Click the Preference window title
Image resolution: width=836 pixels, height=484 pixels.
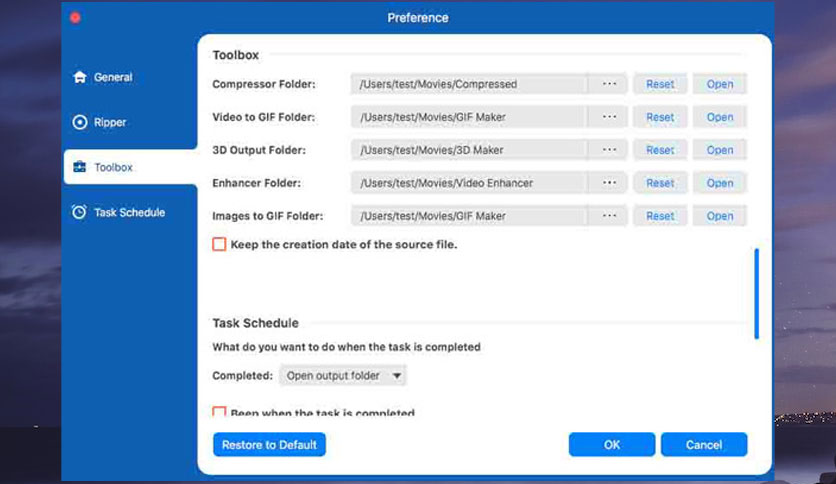coord(418,18)
